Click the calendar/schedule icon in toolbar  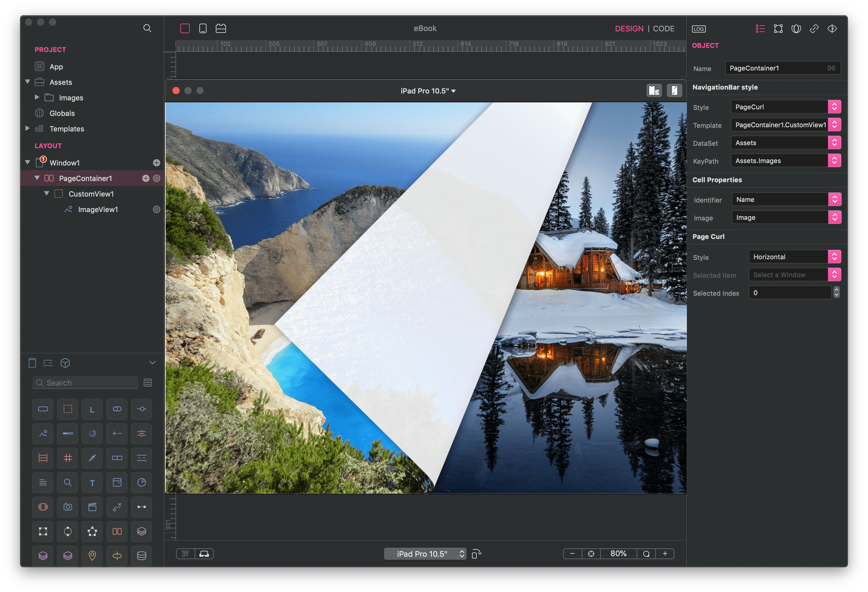[x=221, y=28]
